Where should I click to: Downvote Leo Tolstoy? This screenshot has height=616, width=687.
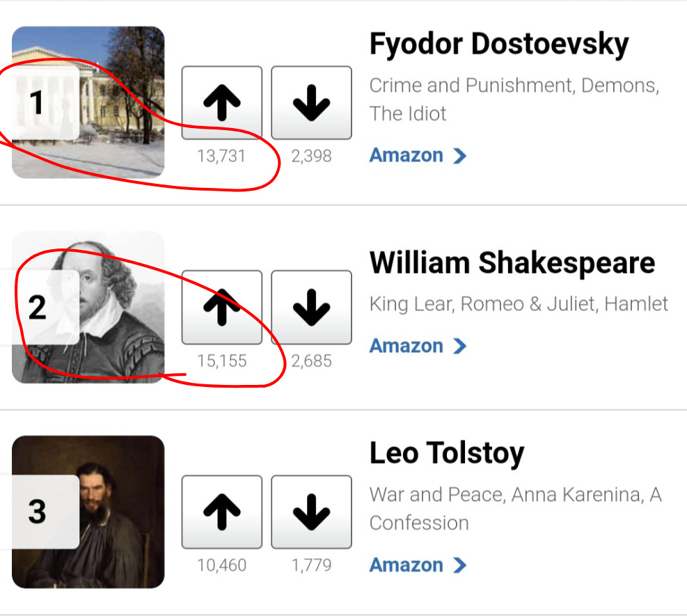311,512
